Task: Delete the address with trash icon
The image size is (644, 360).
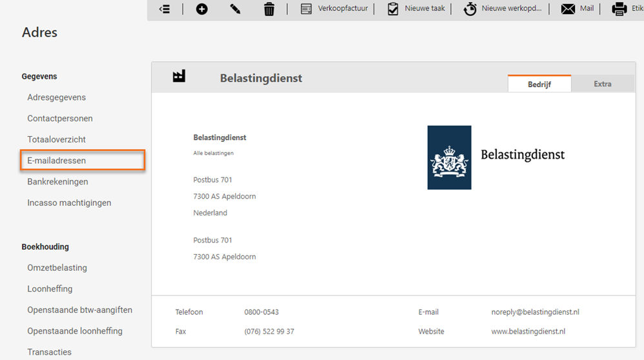Action: click(x=269, y=8)
